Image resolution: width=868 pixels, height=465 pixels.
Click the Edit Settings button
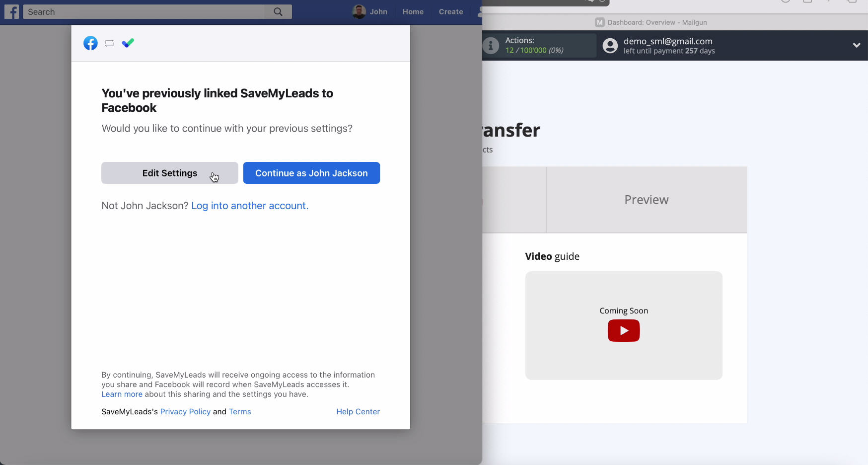click(x=170, y=173)
